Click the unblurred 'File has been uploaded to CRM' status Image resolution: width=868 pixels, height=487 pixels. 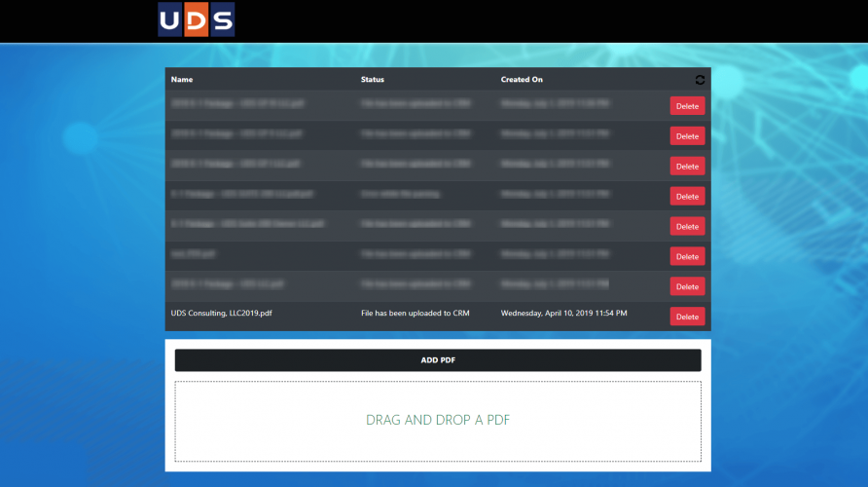(x=416, y=313)
